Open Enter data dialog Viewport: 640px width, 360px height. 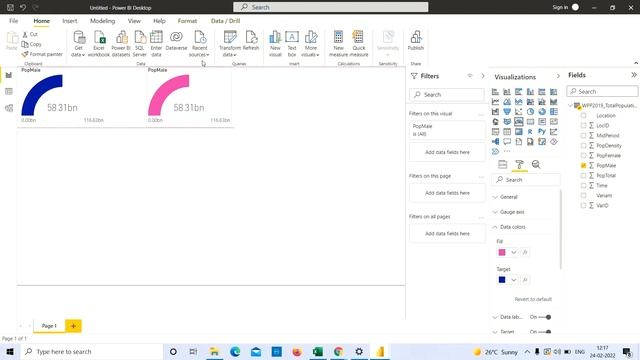point(156,44)
